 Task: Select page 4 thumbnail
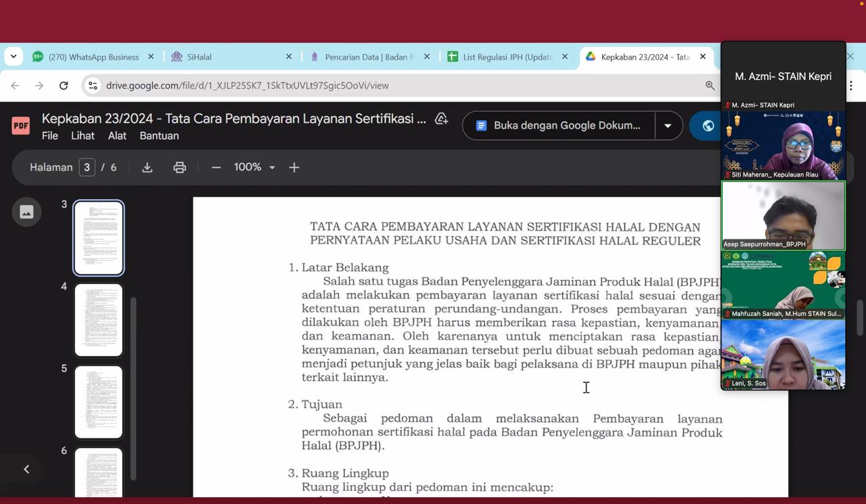[x=99, y=319]
